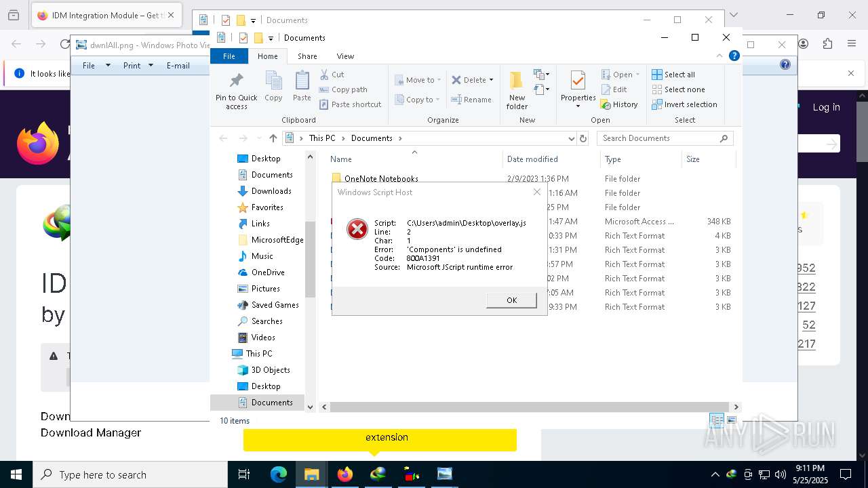868x488 pixels.
Task: Open Firefox from the taskbar
Action: [345, 474]
